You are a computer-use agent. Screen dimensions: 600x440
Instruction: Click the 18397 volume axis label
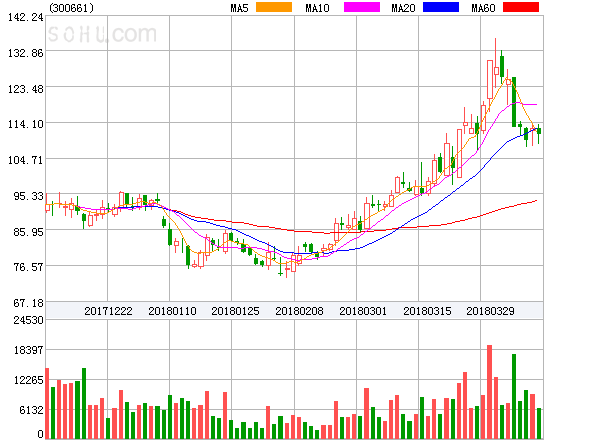pyautogui.click(x=29, y=350)
